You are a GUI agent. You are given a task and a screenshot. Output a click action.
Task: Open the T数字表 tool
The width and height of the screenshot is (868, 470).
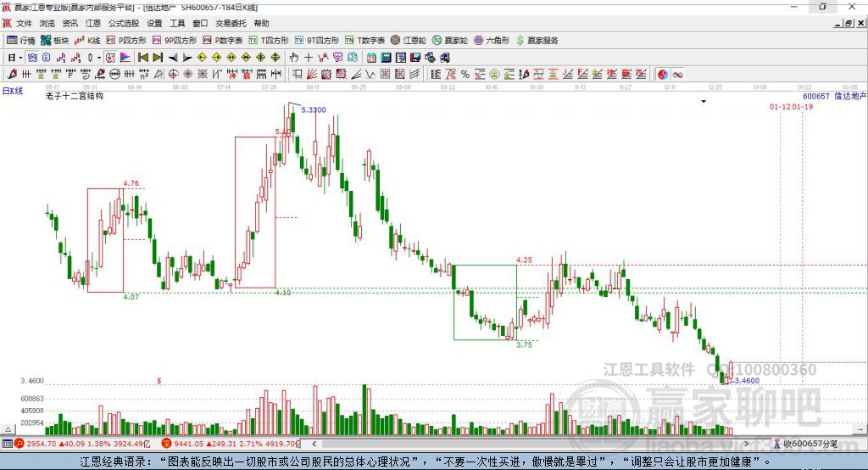coord(364,41)
